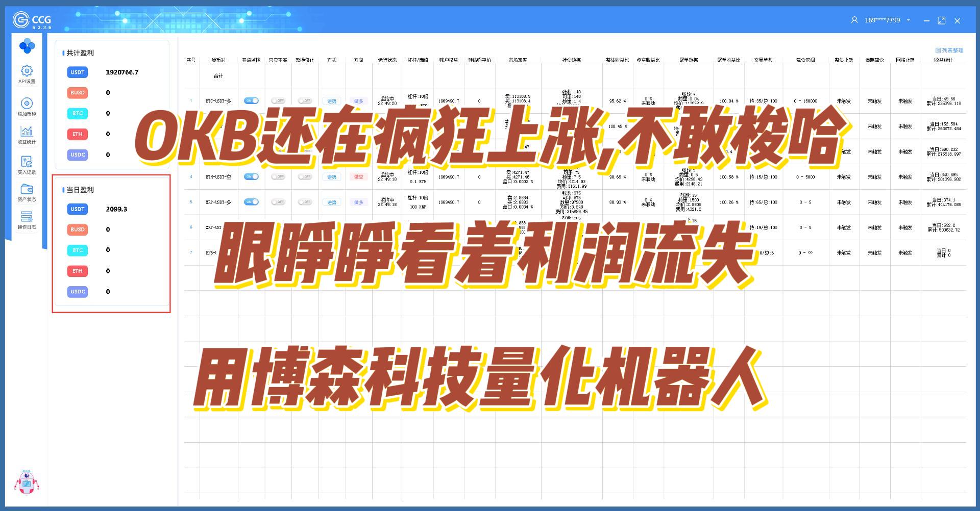This screenshot has height=511, width=980.
Task: Click 做空 button in ETH-USDT-空 row
Action: point(359,177)
